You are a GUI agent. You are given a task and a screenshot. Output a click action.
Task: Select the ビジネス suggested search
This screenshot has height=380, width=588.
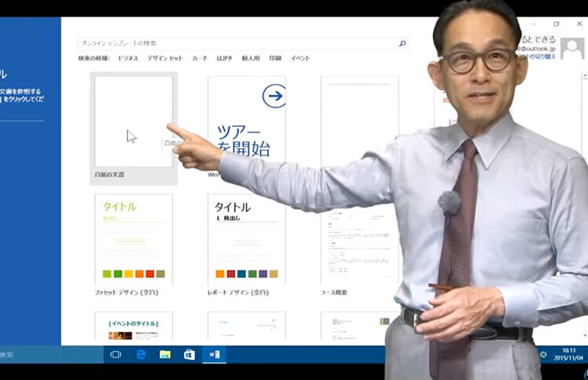tap(129, 58)
